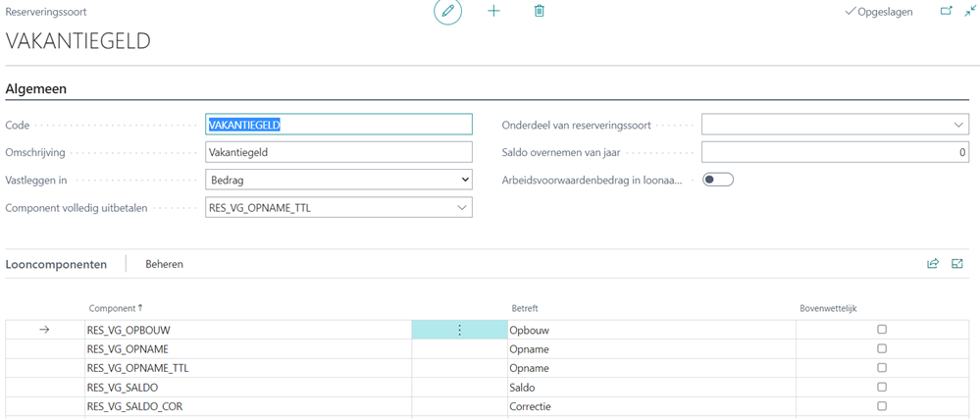Sort by the Component column header
Image resolution: width=980 pixels, height=420 pixels.
pyautogui.click(x=115, y=308)
